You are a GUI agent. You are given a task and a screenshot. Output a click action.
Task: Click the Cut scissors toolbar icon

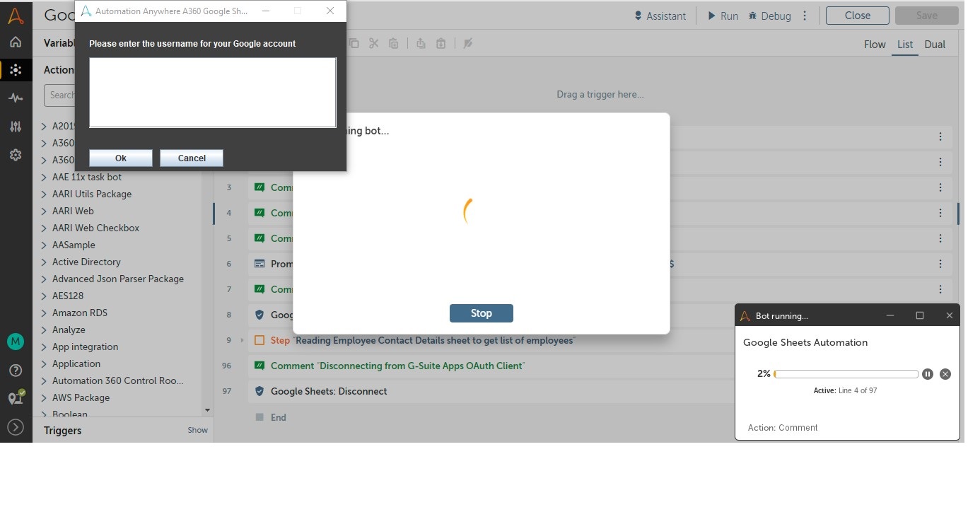374,44
